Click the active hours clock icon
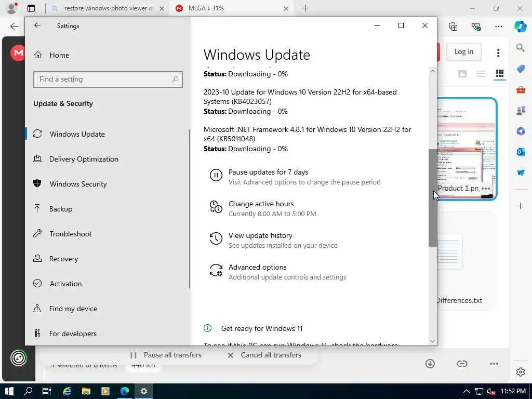Viewport: 532px width, 399px height. click(x=216, y=207)
